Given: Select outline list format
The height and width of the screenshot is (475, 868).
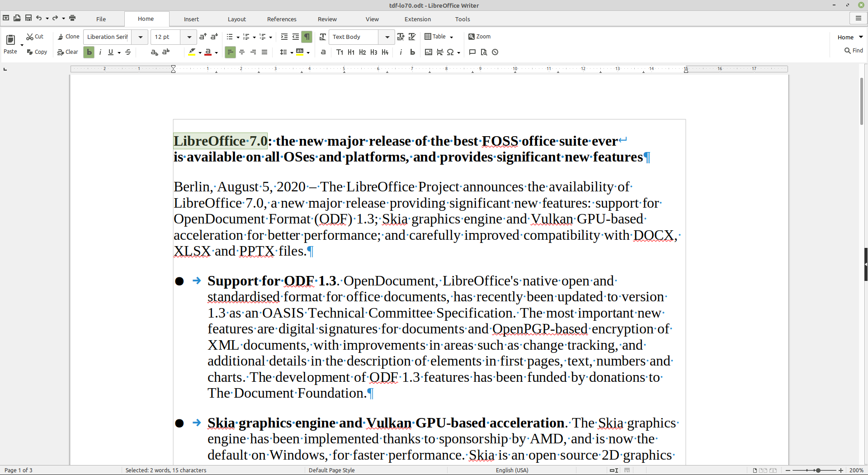Looking at the screenshot, I should (x=263, y=37).
